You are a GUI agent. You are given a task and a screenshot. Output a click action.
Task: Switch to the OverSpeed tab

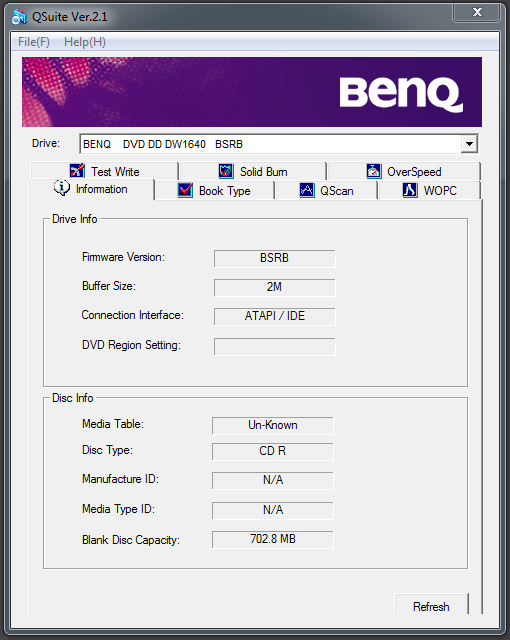(x=404, y=171)
